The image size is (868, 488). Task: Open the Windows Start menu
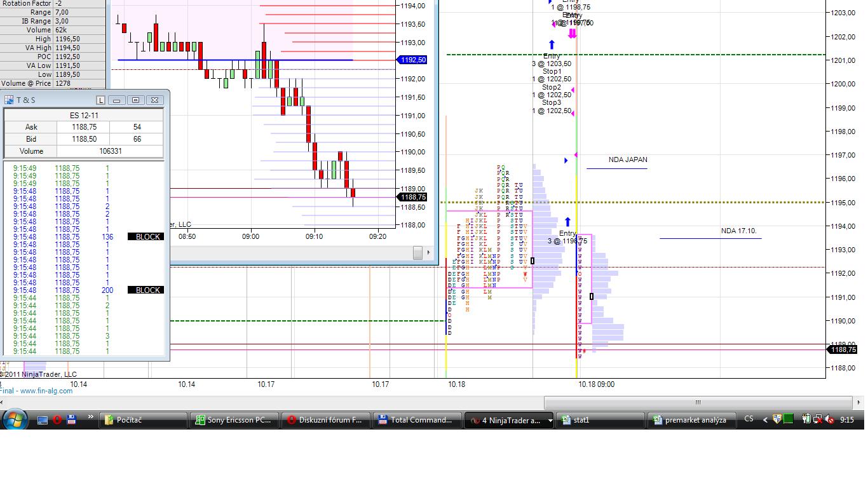15,419
